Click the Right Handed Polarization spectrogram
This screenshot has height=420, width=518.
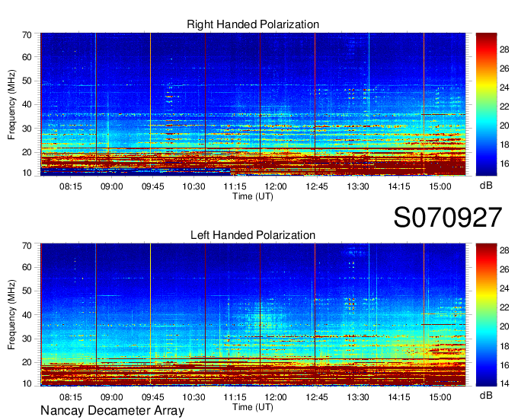(253, 104)
